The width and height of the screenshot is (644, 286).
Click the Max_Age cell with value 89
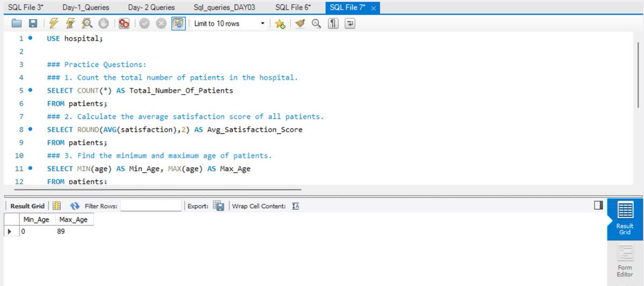point(73,231)
